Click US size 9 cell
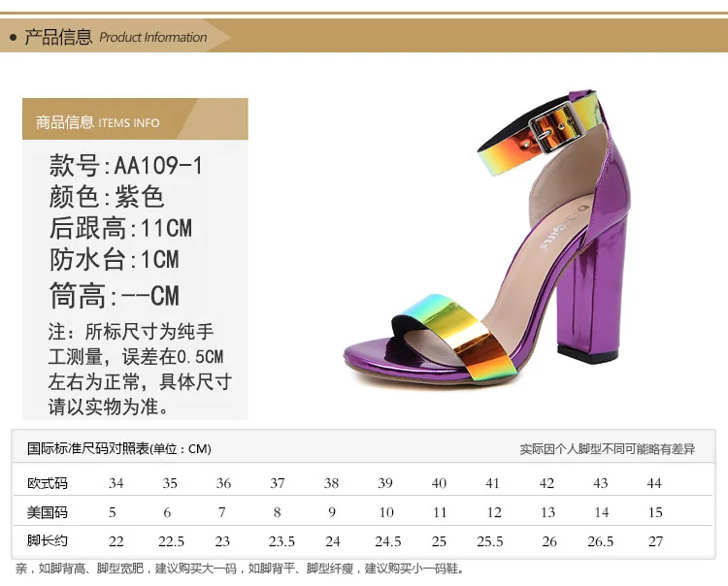This screenshot has width=728, height=586. click(x=332, y=512)
